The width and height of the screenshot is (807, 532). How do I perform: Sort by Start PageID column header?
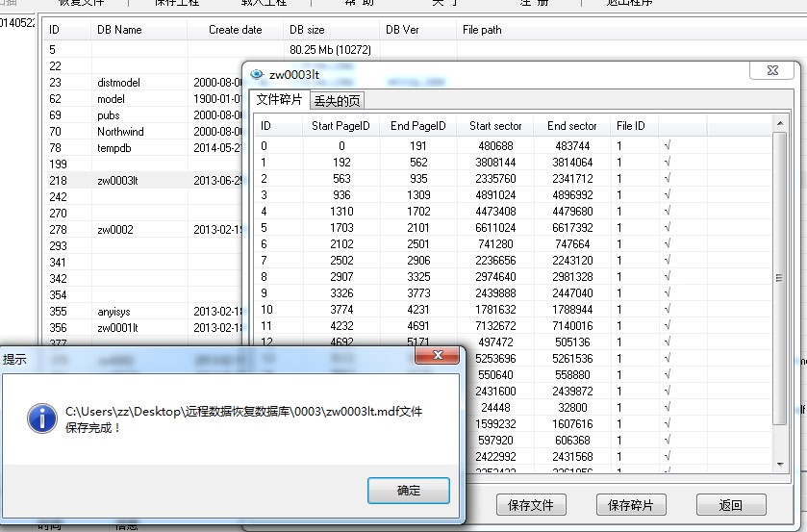(x=340, y=126)
